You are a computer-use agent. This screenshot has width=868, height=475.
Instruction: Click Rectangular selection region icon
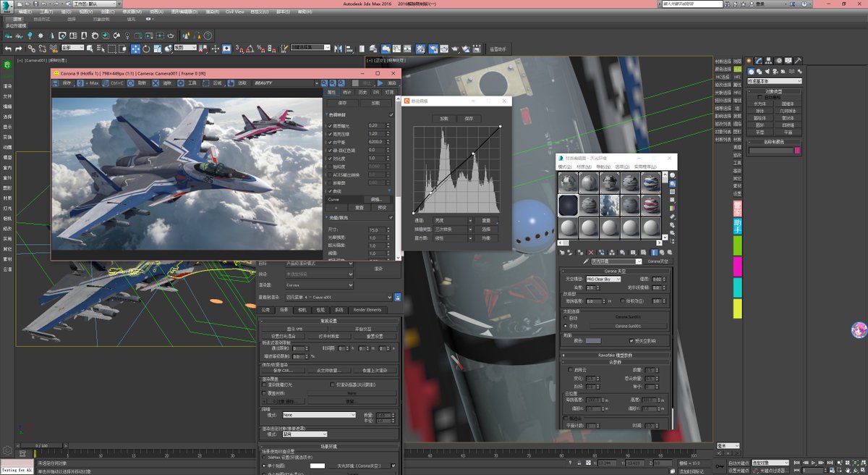click(112, 49)
